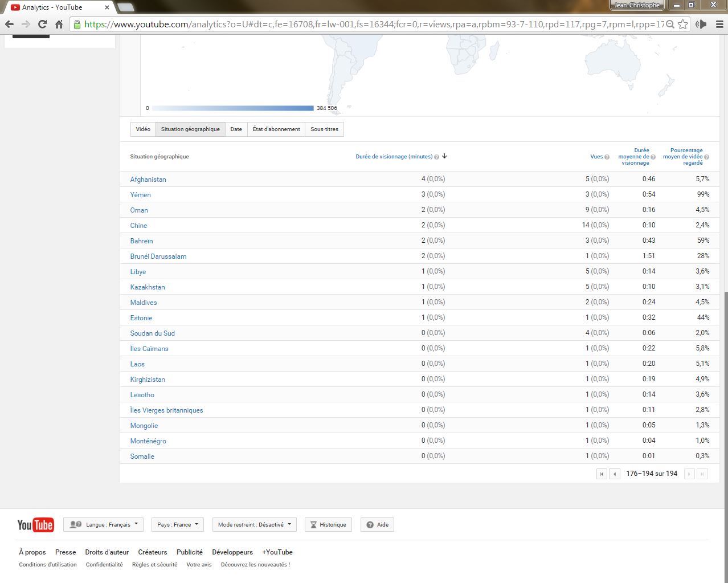Image resolution: width=728 pixels, height=583 pixels.
Task: Open the Soudan du Sud link
Action: click(x=152, y=333)
